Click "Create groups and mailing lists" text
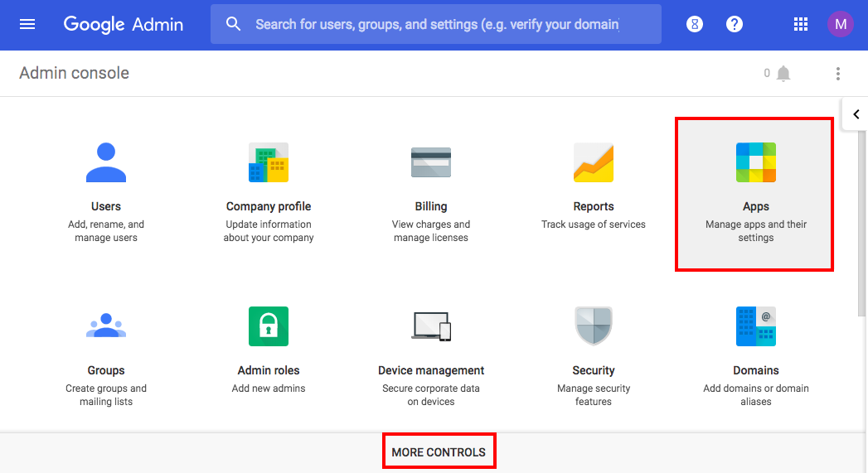The width and height of the screenshot is (868, 473). coord(106,395)
